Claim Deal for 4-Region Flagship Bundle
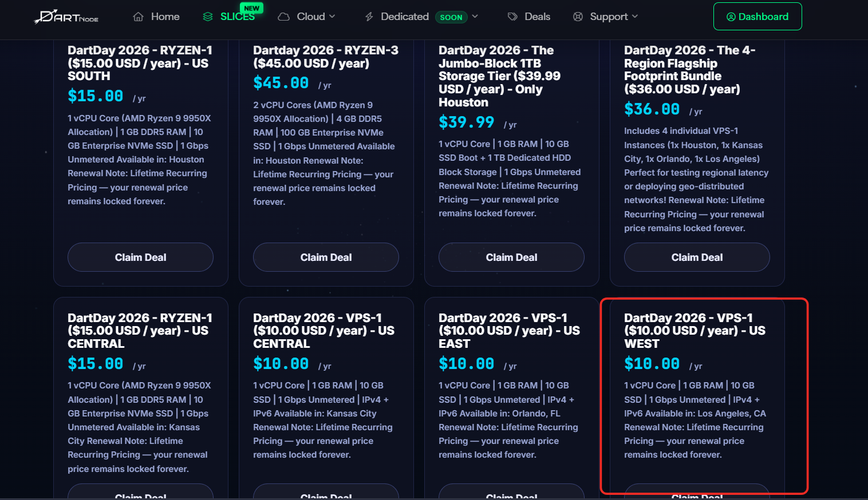The image size is (868, 500). click(x=697, y=257)
